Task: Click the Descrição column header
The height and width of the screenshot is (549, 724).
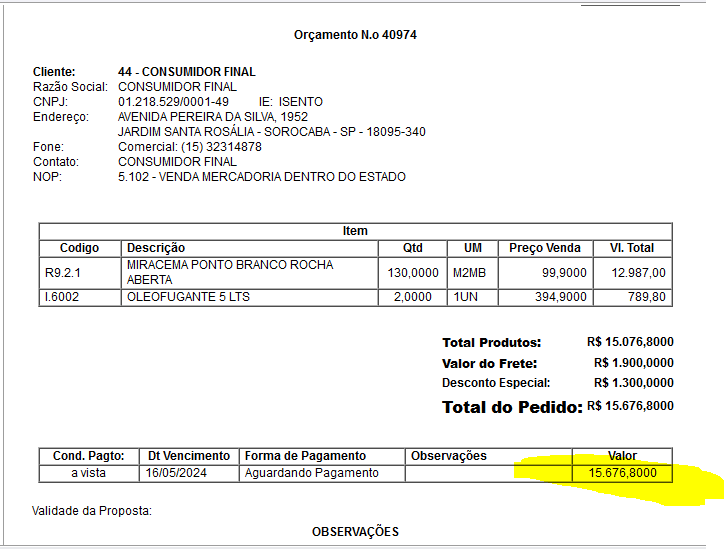Action: point(156,248)
